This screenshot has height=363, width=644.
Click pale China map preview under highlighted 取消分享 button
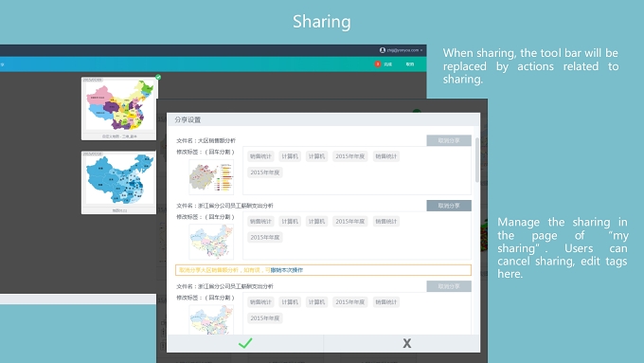point(211,242)
